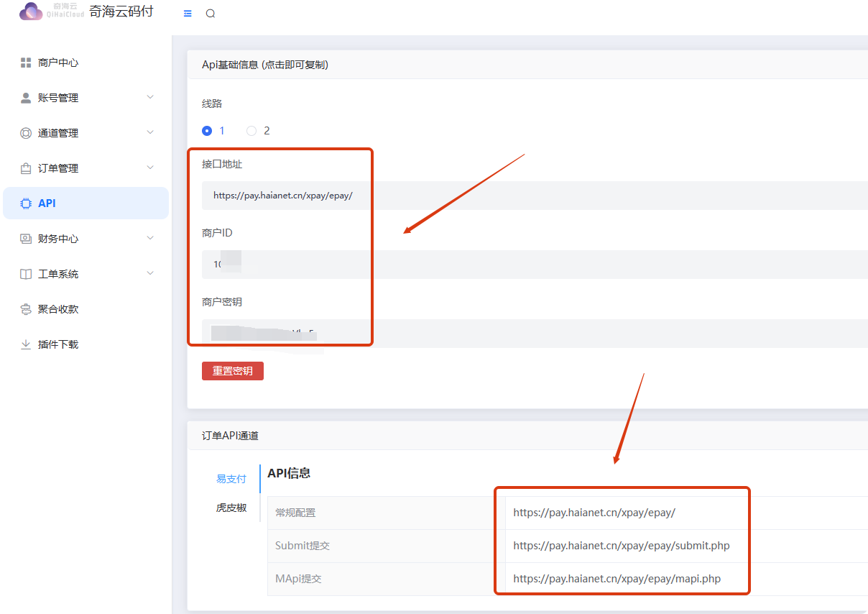Switch to the 易支付 tab
Screen dimensions: 868x614
(231, 479)
